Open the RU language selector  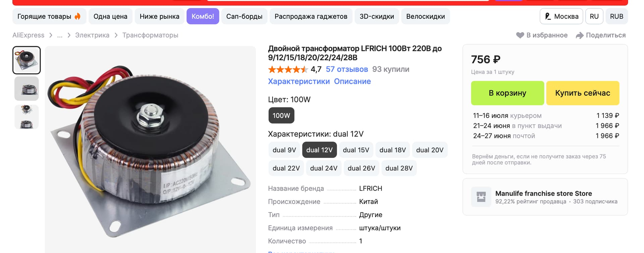coord(594,16)
